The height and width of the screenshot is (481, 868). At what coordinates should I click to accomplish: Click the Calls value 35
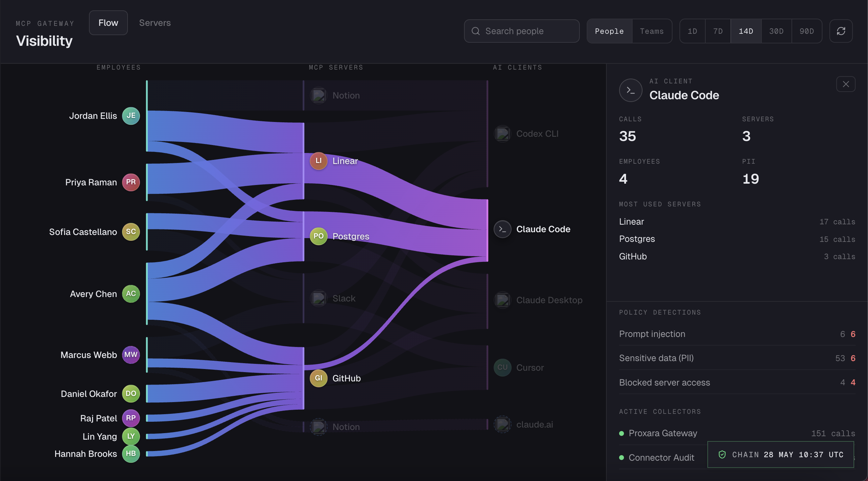click(x=627, y=136)
